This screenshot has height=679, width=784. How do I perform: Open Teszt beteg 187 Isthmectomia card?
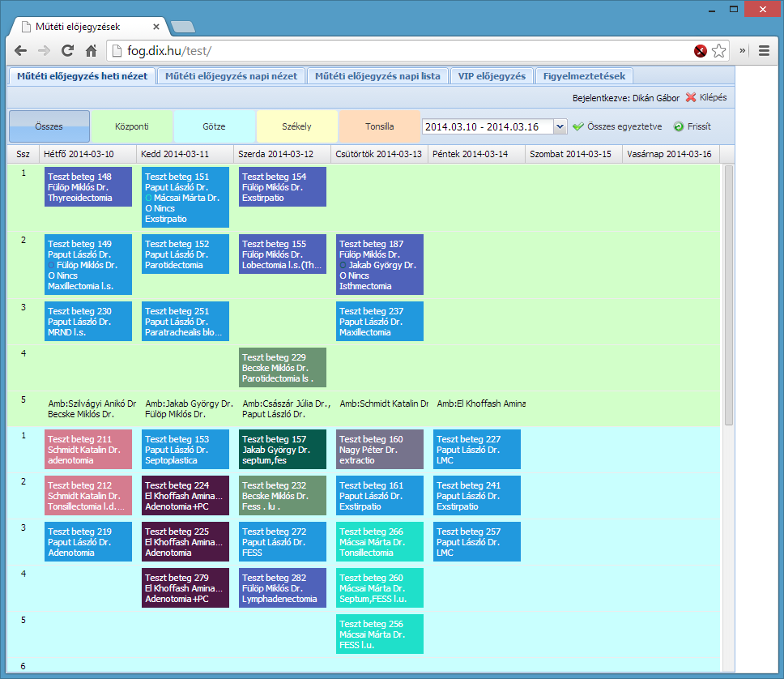click(380, 265)
